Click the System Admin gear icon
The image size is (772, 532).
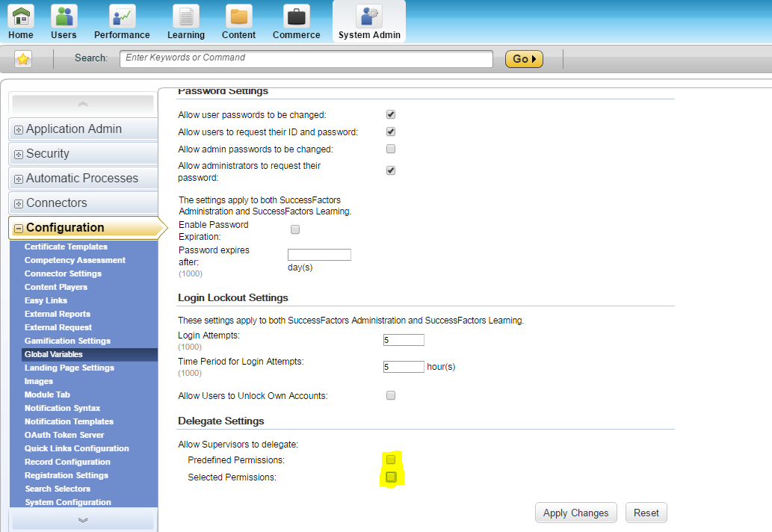tap(369, 16)
